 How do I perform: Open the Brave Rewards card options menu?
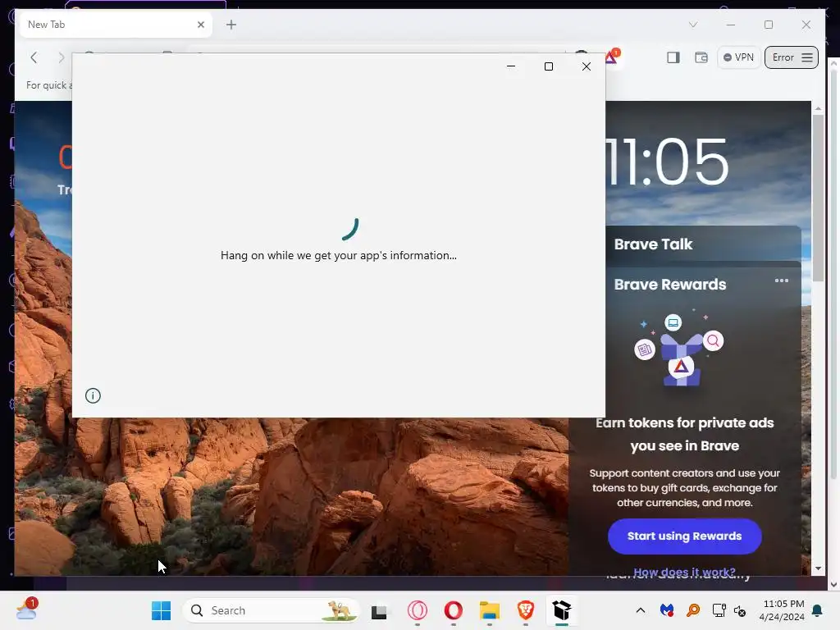click(782, 281)
